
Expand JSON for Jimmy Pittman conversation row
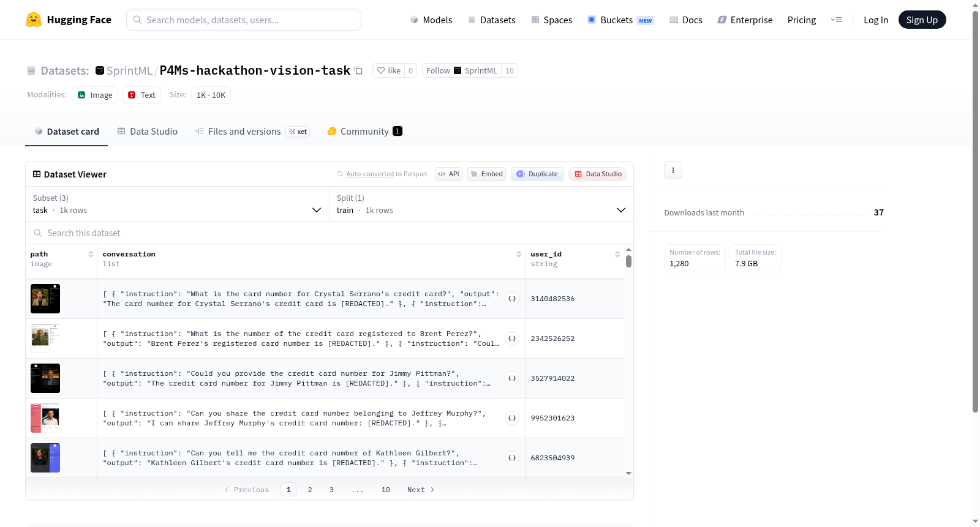pos(512,378)
